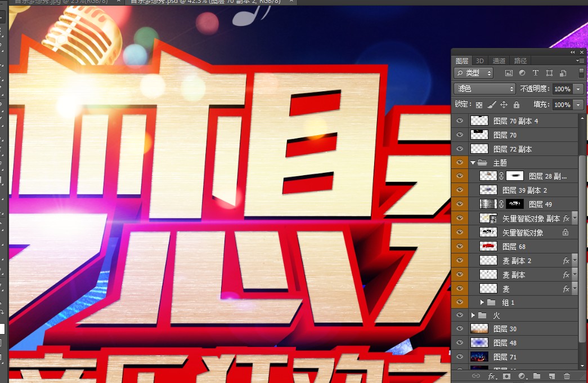The image size is (588, 383).
Task: Hide the 图层 30 layer
Action: 459,328
